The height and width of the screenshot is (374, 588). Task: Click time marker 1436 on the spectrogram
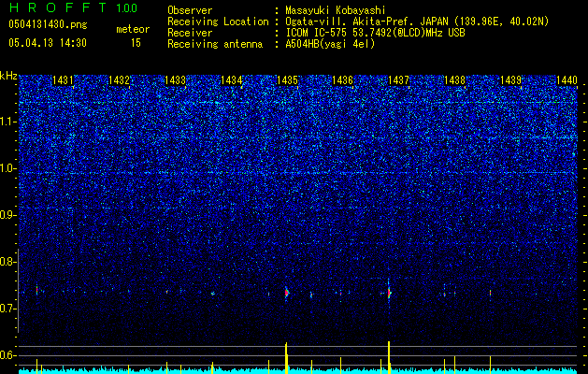tap(343, 79)
